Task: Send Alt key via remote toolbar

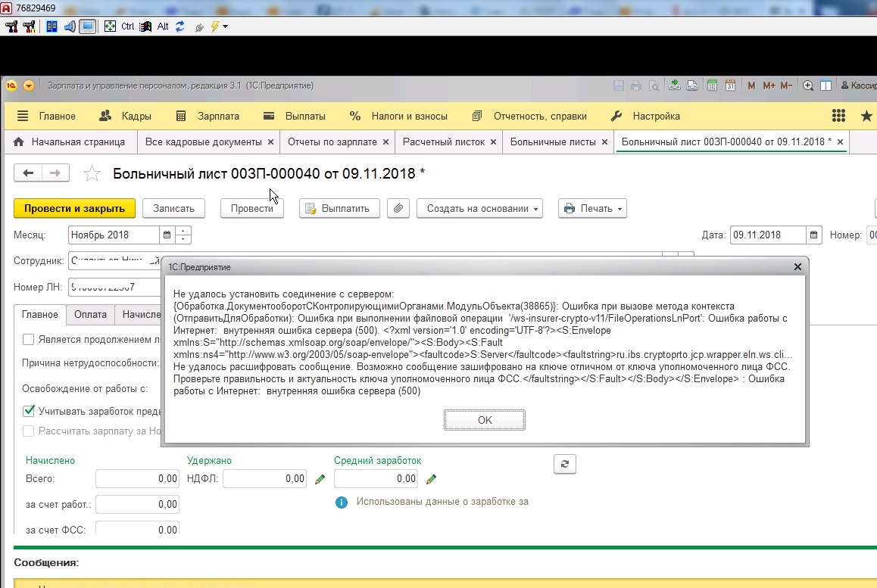Action: point(163,26)
